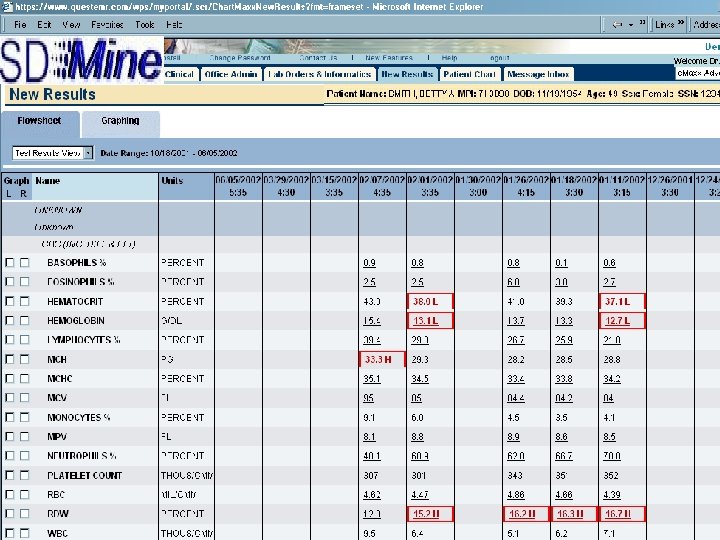The height and width of the screenshot is (540, 720).
Task: Click the Name column header
Action: [x=95, y=186]
